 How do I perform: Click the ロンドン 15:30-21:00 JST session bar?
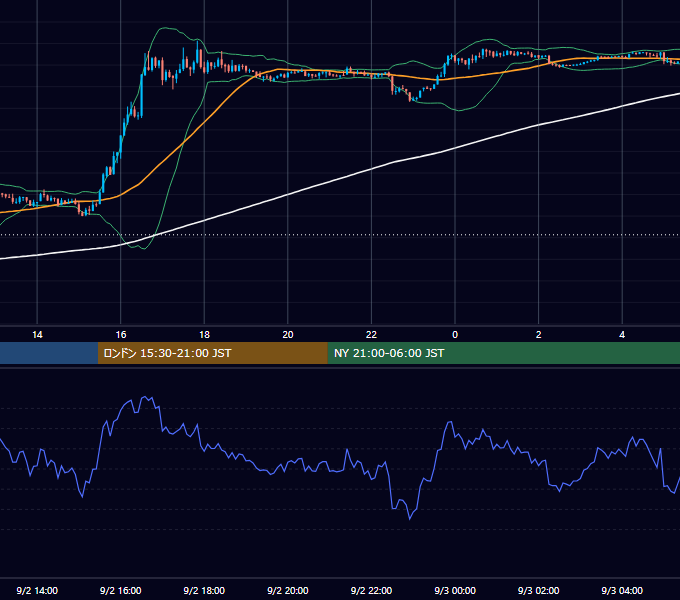(212, 353)
